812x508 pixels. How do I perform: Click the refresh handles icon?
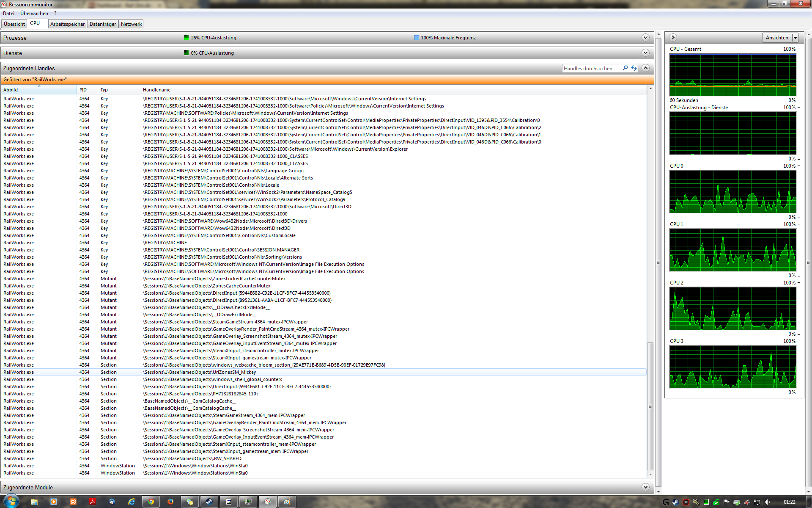pyautogui.click(x=634, y=68)
